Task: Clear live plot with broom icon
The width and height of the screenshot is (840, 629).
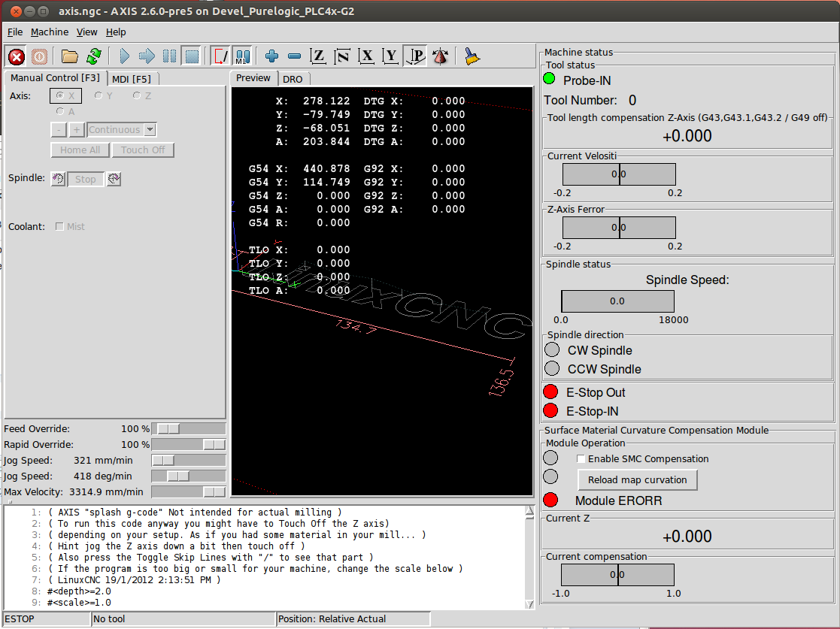Action: click(x=472, y=56)
